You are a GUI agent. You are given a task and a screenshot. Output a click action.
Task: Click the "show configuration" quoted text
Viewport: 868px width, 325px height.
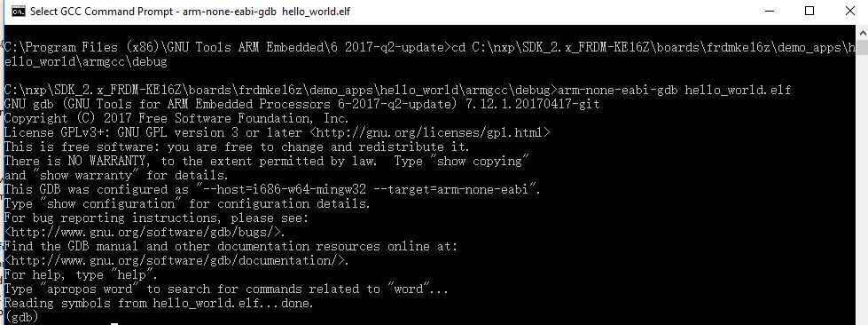click(111, 203)
